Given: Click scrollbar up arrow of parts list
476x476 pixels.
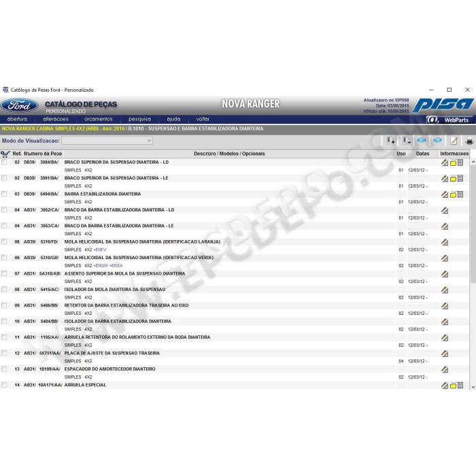Looking at the screenshot, I should (473, 162).
